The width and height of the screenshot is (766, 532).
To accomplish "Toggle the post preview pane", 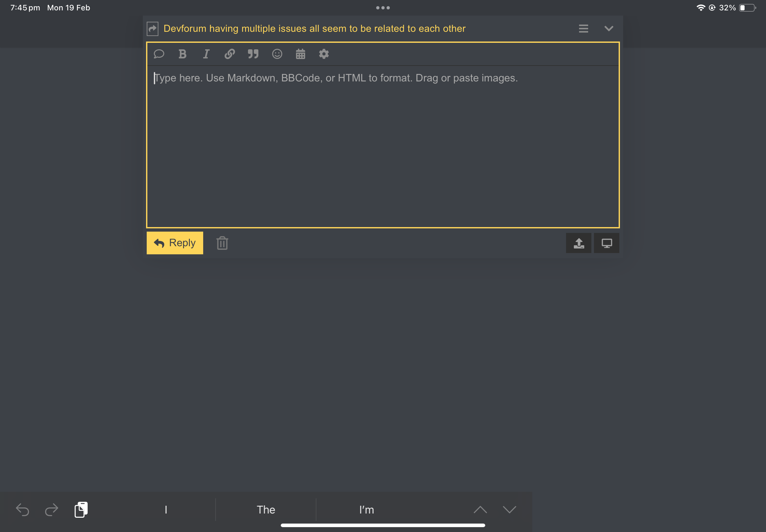I will pyautogui.click(x=607, y=243).
